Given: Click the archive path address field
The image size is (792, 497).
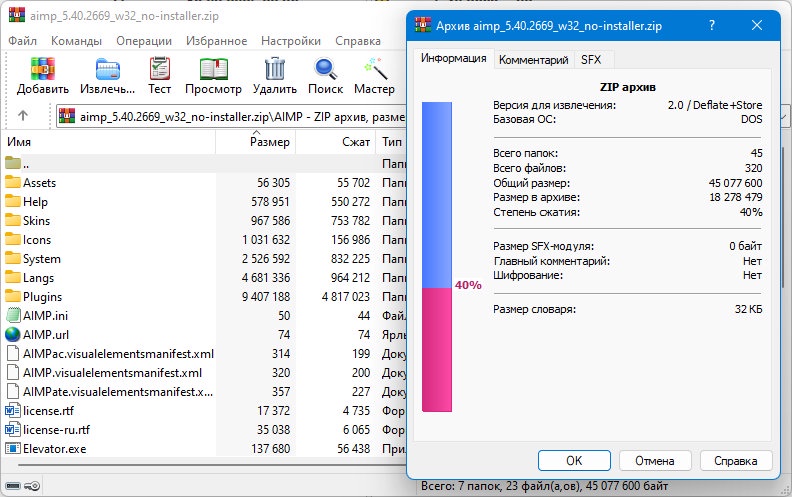Looking at the screenshot, I should [x=231, y=117].
